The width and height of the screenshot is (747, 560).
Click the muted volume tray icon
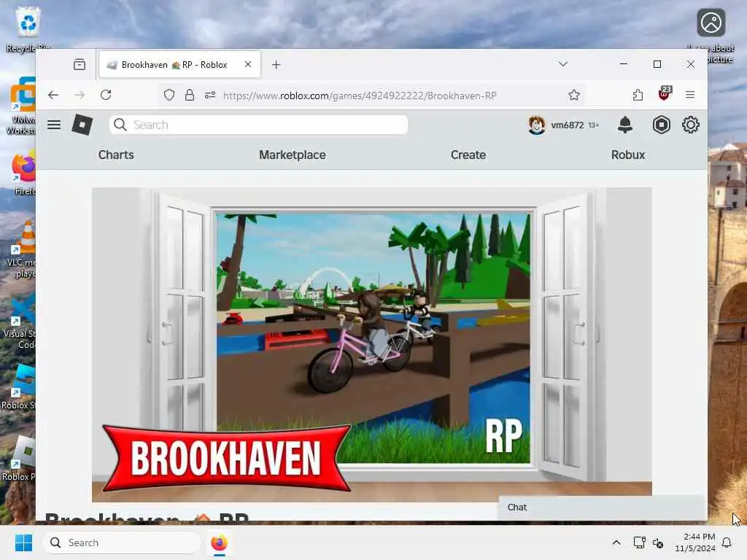point(658,542)
